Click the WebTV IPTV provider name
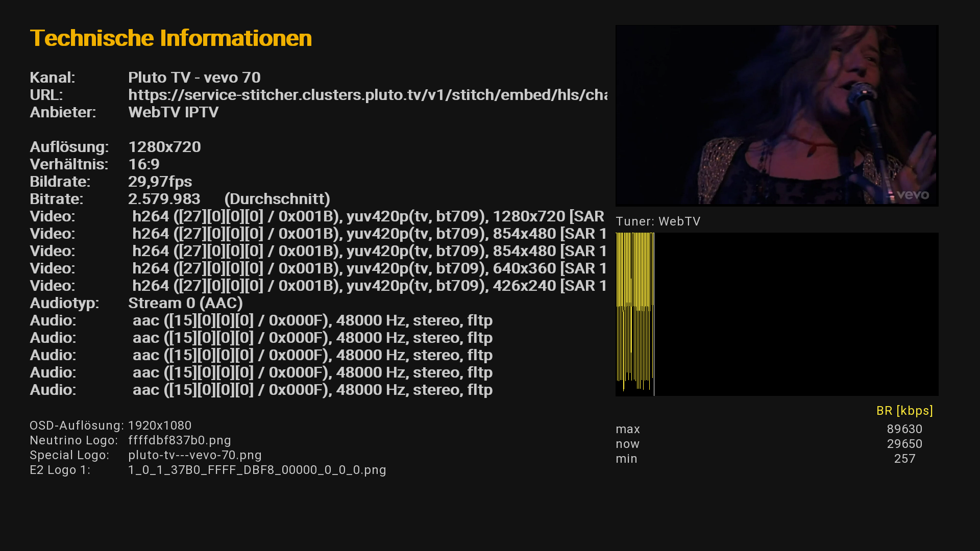980x551 pixels. tap(173, 112)
